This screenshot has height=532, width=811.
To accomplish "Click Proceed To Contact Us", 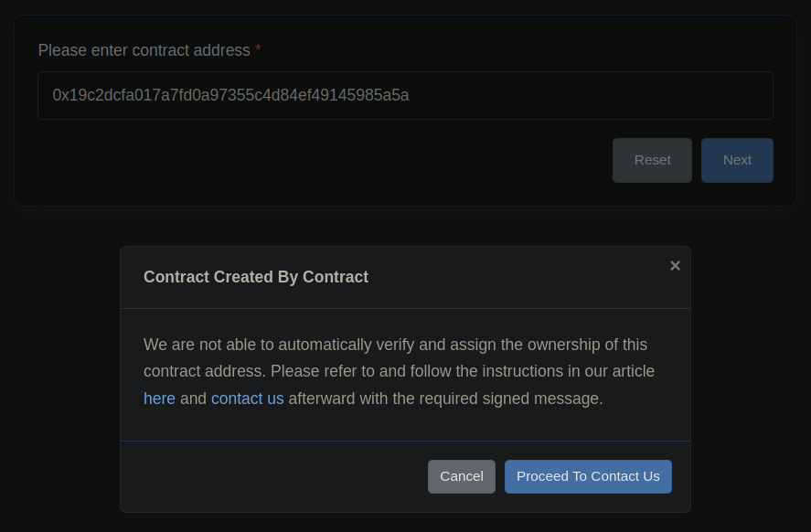I will (588, 476).
